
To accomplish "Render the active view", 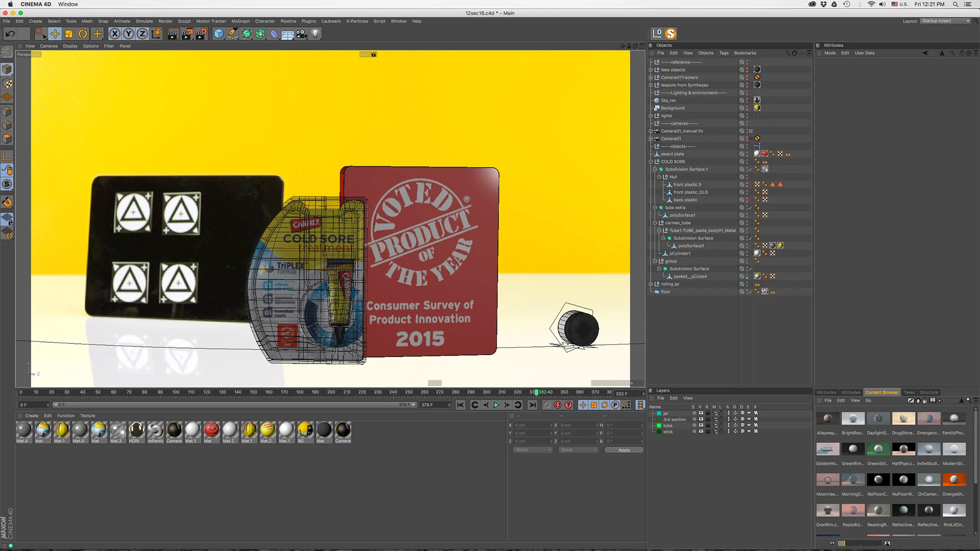I will coord(173,34).
